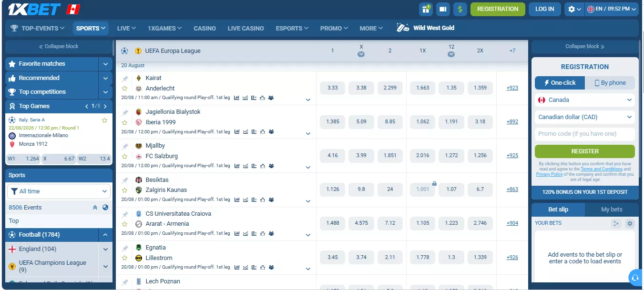
Task: Open head-to-head icon for Egnatia match
Action: click(271, 268)
